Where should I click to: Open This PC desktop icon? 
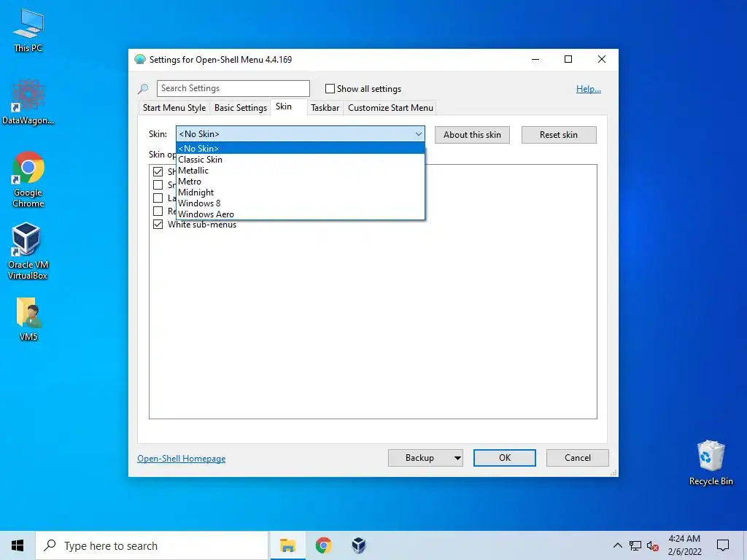(x=28, y=31)
